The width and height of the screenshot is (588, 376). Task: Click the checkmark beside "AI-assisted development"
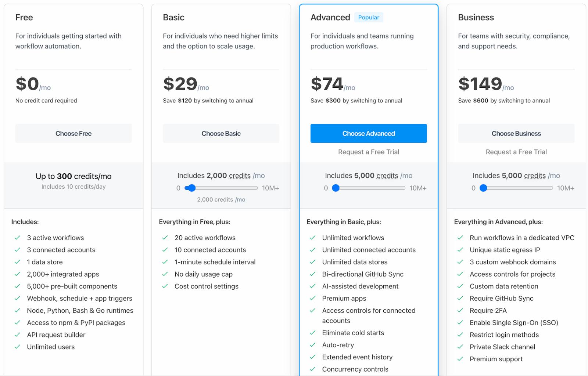(x=312, y=286)
